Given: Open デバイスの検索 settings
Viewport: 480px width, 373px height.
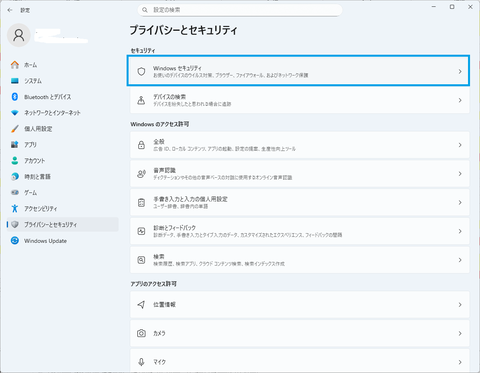Looking at the screenshot, I should 300,100.
